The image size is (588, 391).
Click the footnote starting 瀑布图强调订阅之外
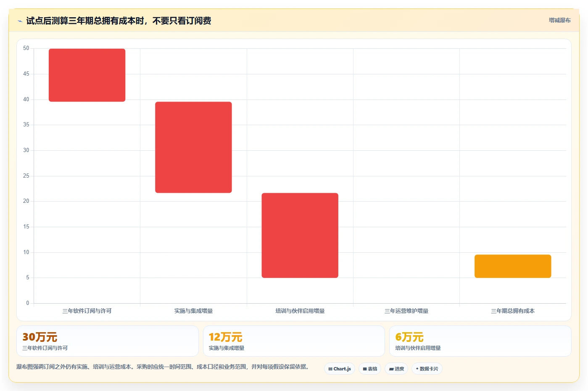click(163, 367)
